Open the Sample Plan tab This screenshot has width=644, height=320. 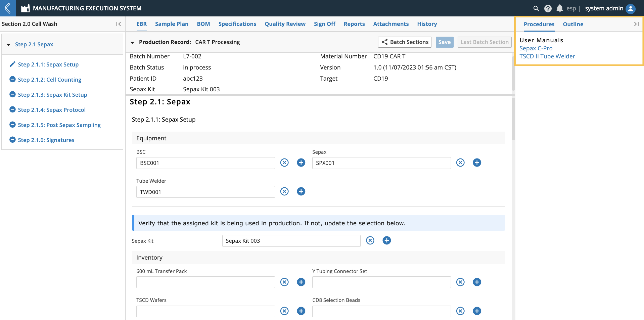point(172,24)
